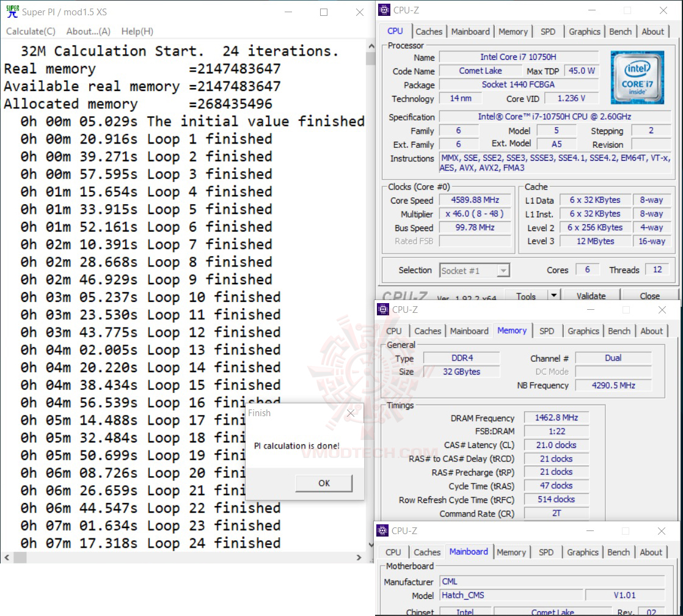This screenshot has height=616, width=683.
Task: Click OK in the Finish dialog
Action: coord(324,483)
